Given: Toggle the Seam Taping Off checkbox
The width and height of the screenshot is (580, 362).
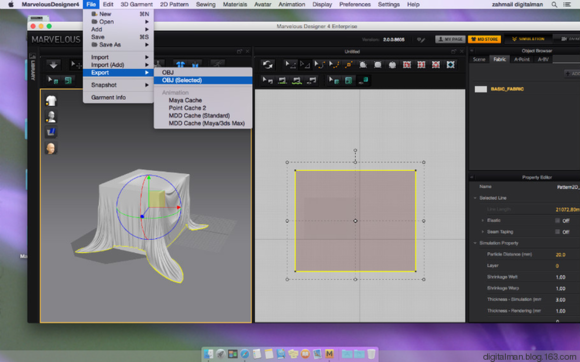Looking at the screenshot, I should pyautogui.click(x=557, y=232).
